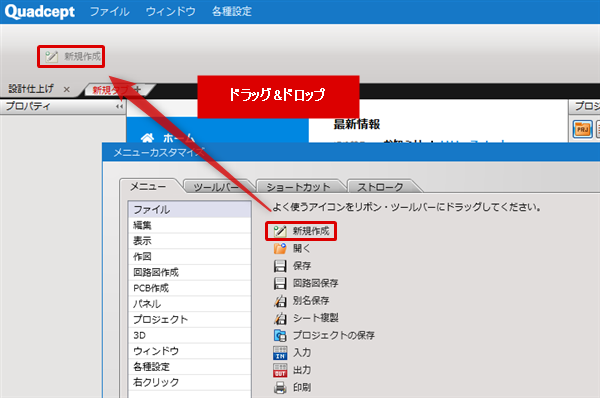Select 3D in the category list
Image resolution: width=600 pixels, height=398 pixels.
coord(190,335)
